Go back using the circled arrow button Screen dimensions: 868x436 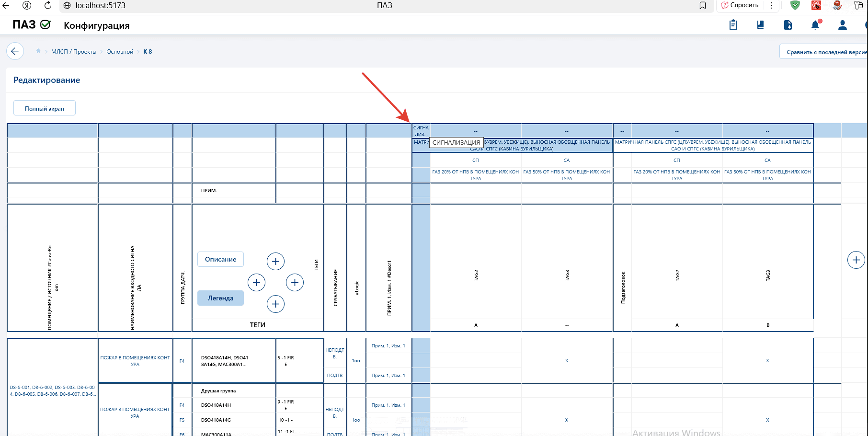click(x=15, y=51)
